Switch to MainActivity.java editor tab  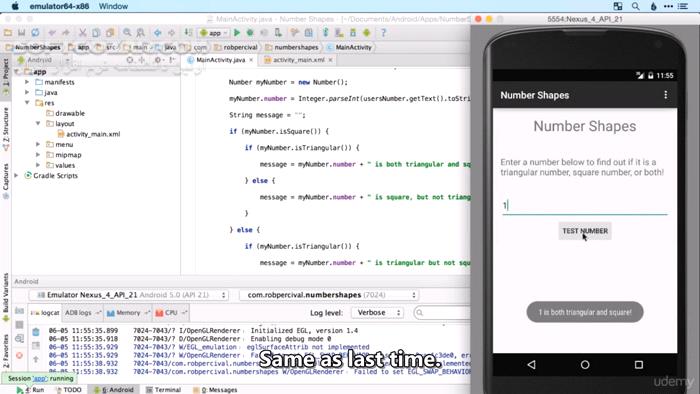pos(220,60)
